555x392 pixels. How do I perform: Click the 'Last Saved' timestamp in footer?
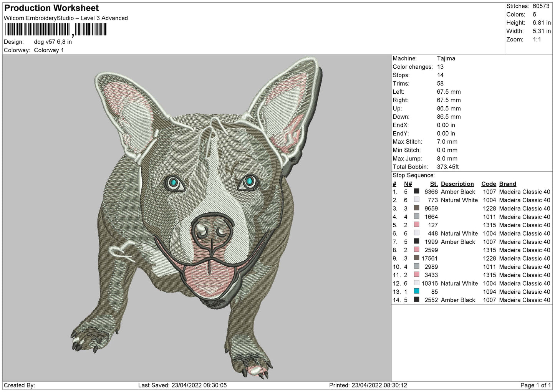pyautogui.click(x=182, y=385)
